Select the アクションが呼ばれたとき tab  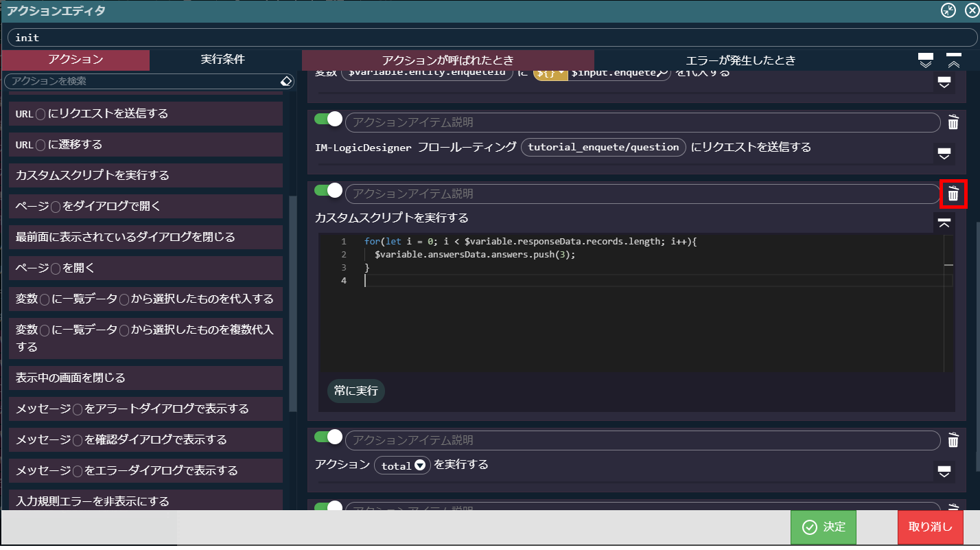(448, 60)
